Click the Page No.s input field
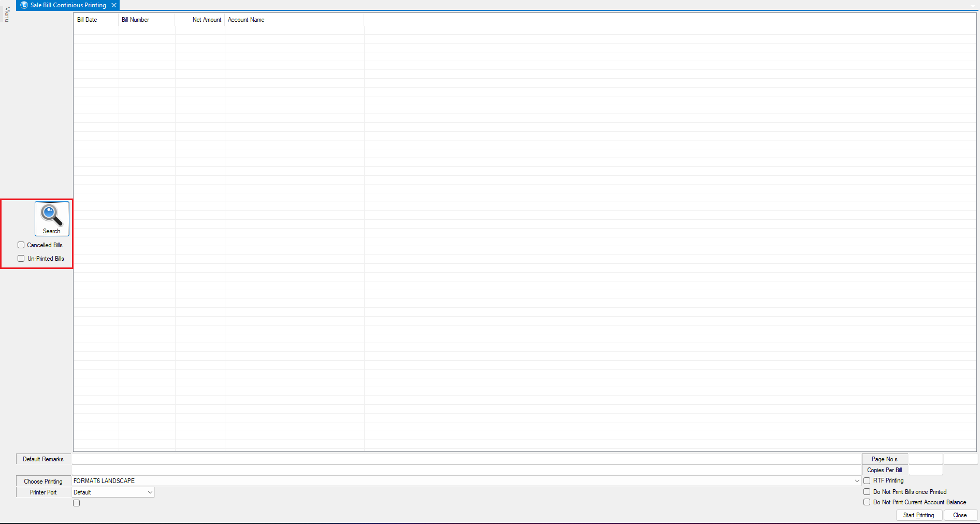 925,459
